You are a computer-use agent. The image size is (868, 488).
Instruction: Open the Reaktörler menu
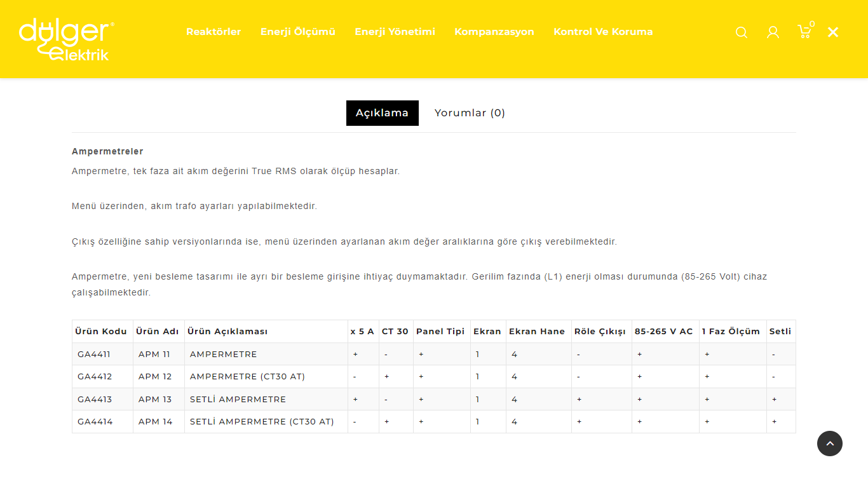pyautogui.click(x=214, y=32)
